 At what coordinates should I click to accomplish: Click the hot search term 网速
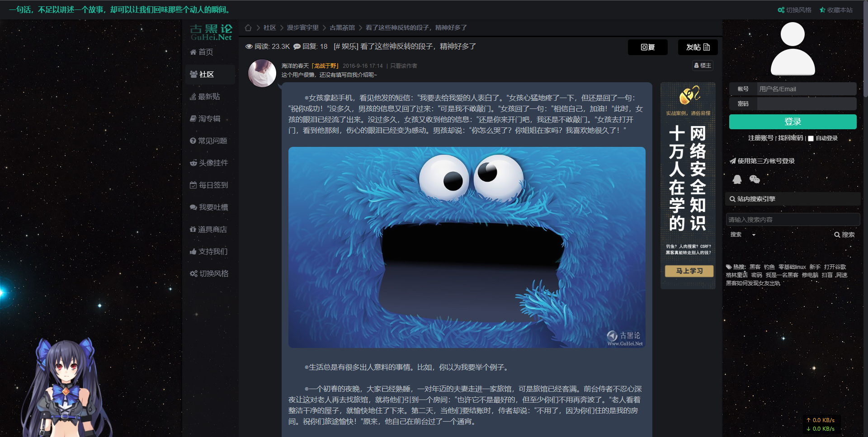click(x=842, y=275)
